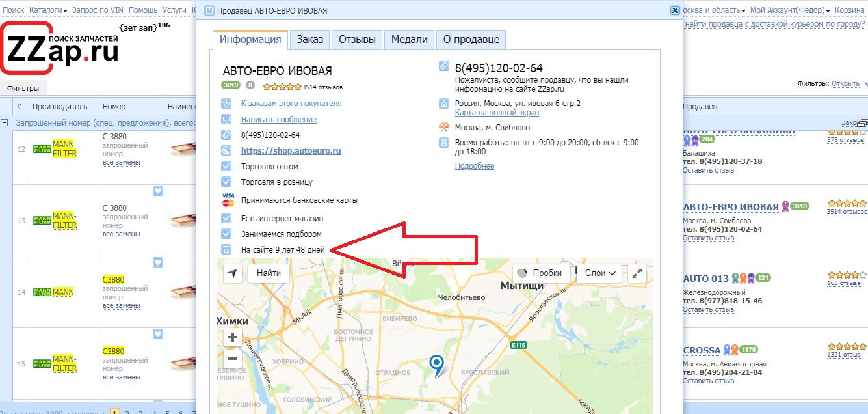Click the heart favorite icon in row 13
Image resolution: width=868 pixels, height=414 pixels.
(157, 191)
